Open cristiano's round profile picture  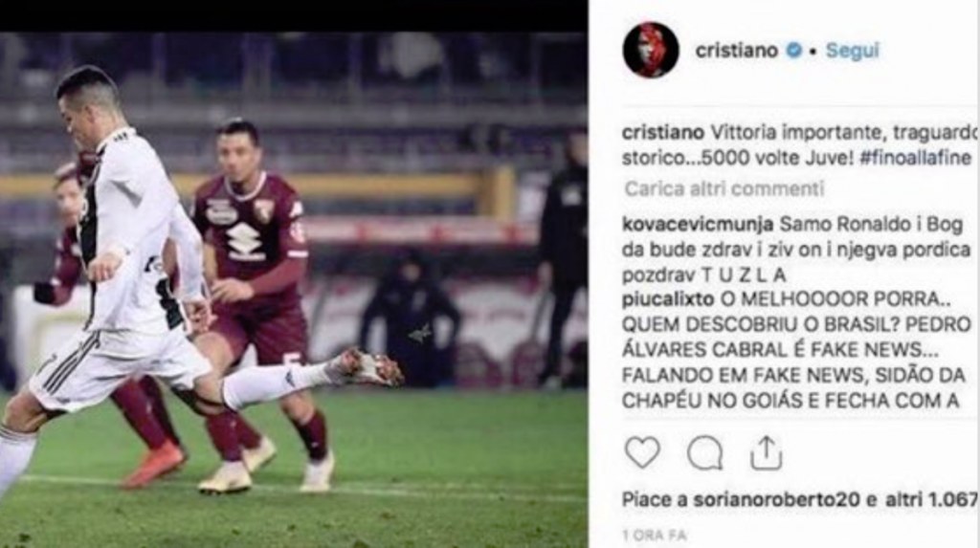tap(651, 50)
